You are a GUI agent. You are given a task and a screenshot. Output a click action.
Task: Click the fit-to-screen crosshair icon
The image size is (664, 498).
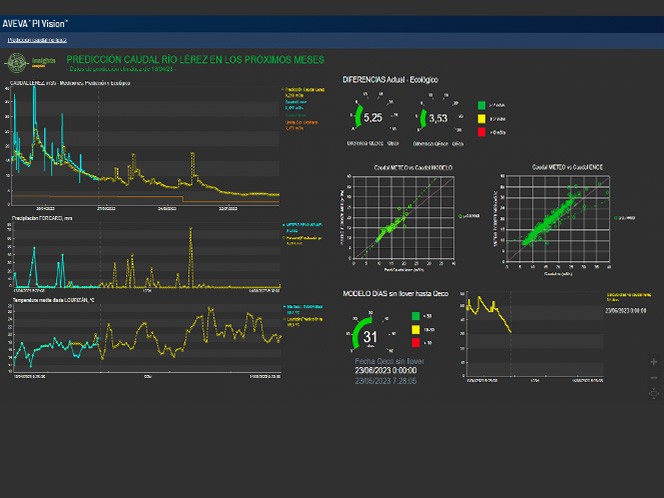tap(654, 393)
